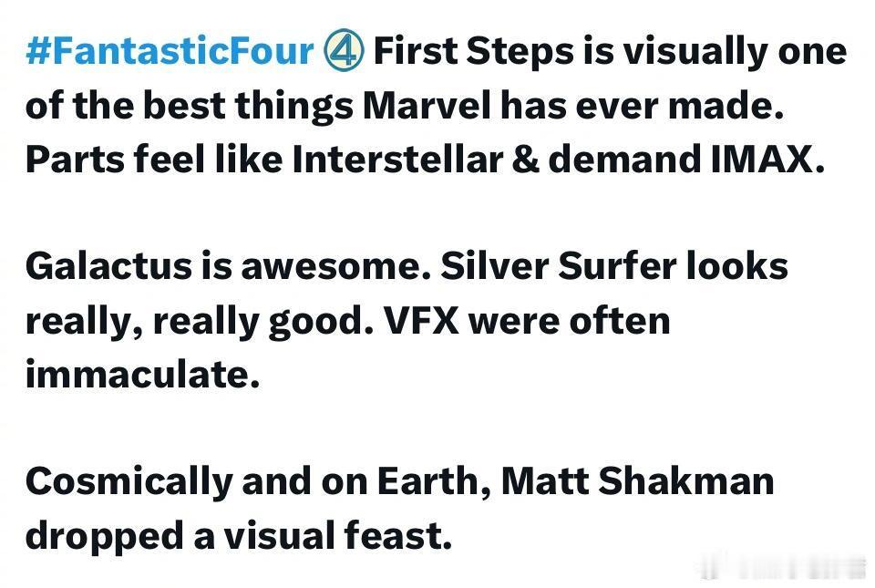Click the word 'dropped' in last line
Screen dimensions: 875x588
click(x=105, y=537)
